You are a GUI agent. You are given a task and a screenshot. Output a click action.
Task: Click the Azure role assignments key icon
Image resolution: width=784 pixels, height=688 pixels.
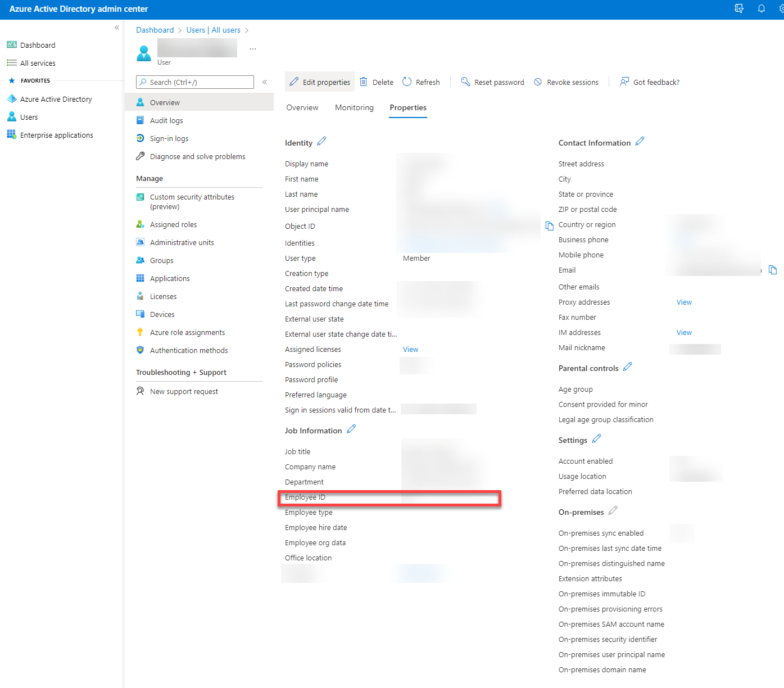141,332
